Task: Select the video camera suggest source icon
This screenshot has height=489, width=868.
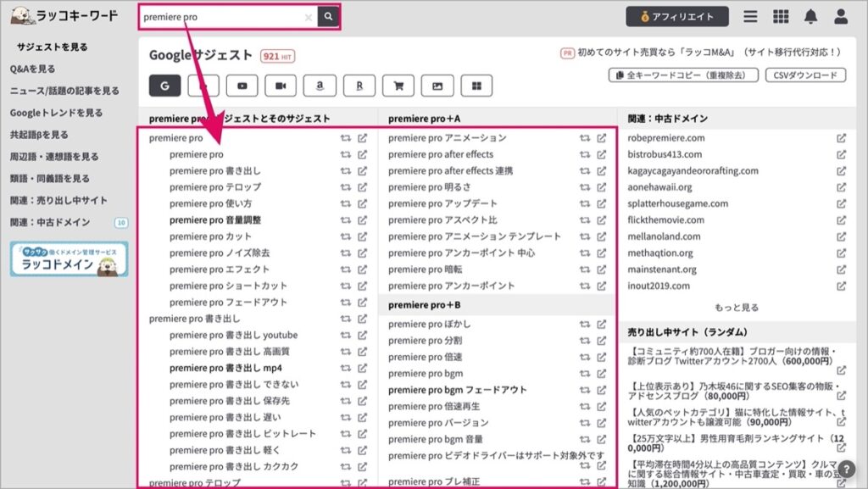Action: click(281, 86)
